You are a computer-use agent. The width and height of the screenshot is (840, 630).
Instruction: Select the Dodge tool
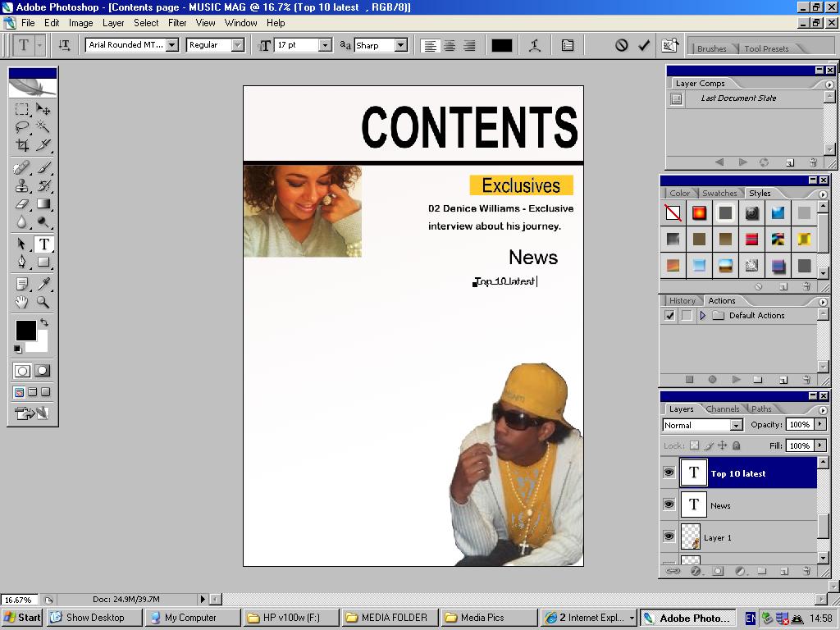[43, 221]
